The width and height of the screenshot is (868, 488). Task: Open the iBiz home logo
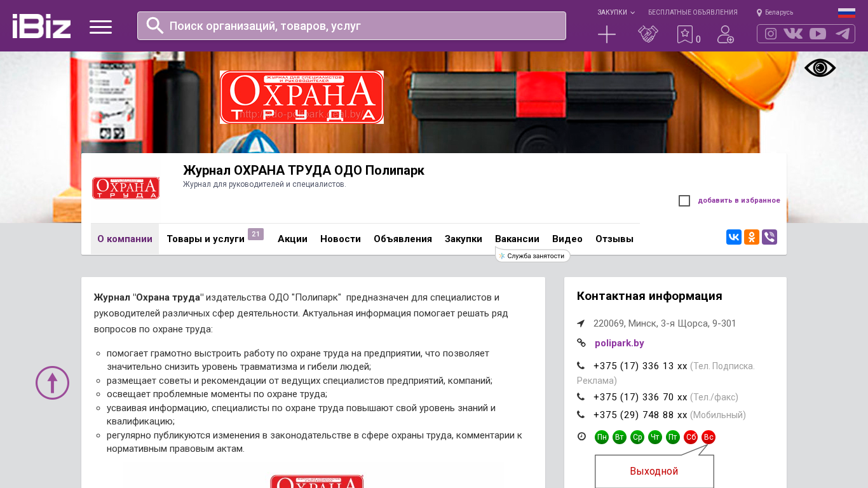(x=41, y=26)
